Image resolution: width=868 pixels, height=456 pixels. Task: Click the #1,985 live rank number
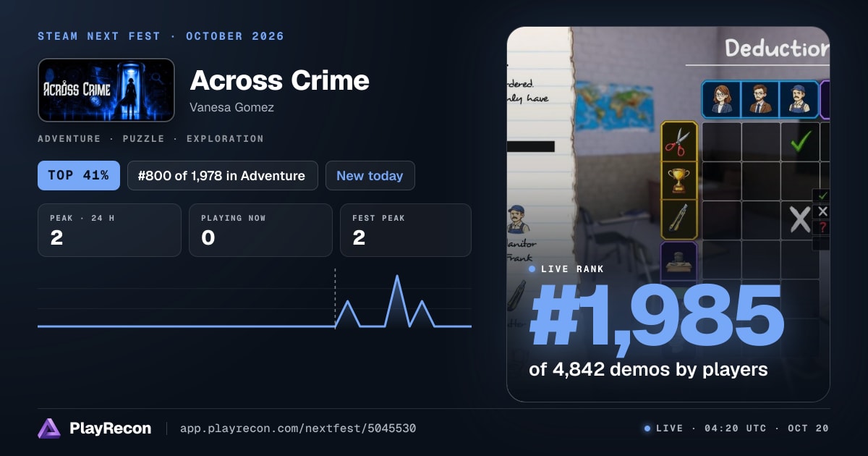[656, 316]
